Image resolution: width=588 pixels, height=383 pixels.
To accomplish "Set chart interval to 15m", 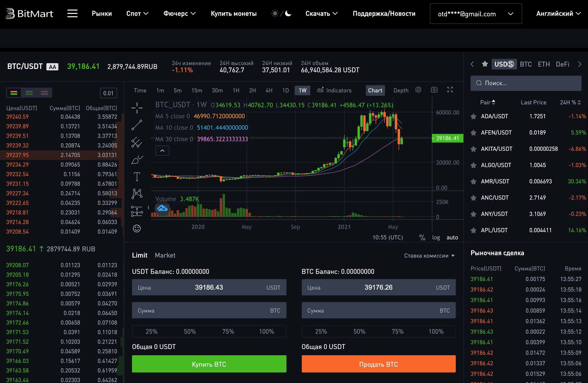I will pos(197,90).
